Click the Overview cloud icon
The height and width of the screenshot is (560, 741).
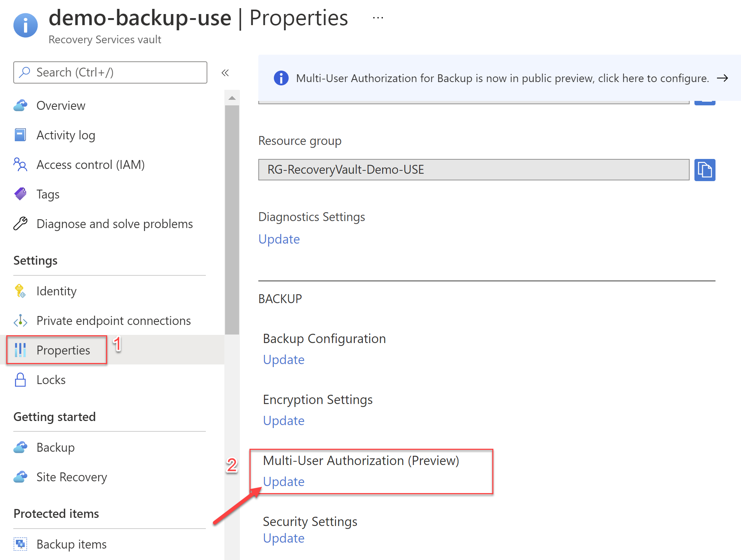point(20,105)
